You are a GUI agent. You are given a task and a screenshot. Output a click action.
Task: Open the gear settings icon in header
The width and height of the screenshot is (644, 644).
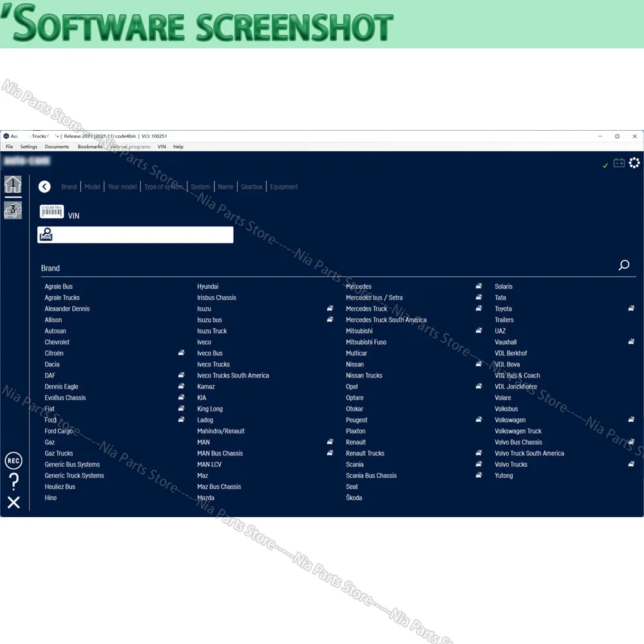tap(634, 163)
